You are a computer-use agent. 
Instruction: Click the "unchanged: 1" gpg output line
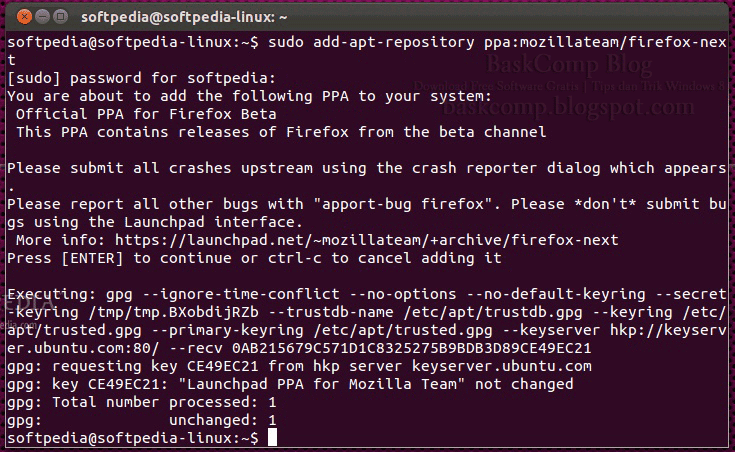pyautogui.click(x=223, y=420)
